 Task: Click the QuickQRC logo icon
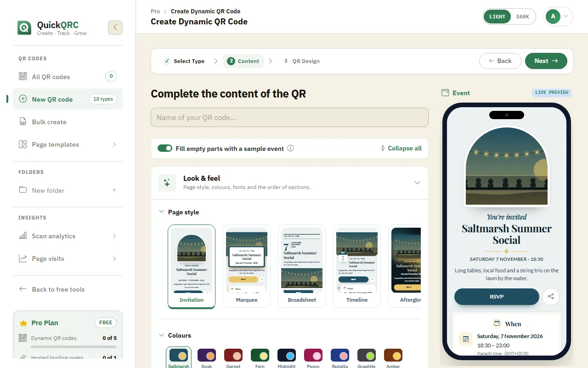coord(24,28)
